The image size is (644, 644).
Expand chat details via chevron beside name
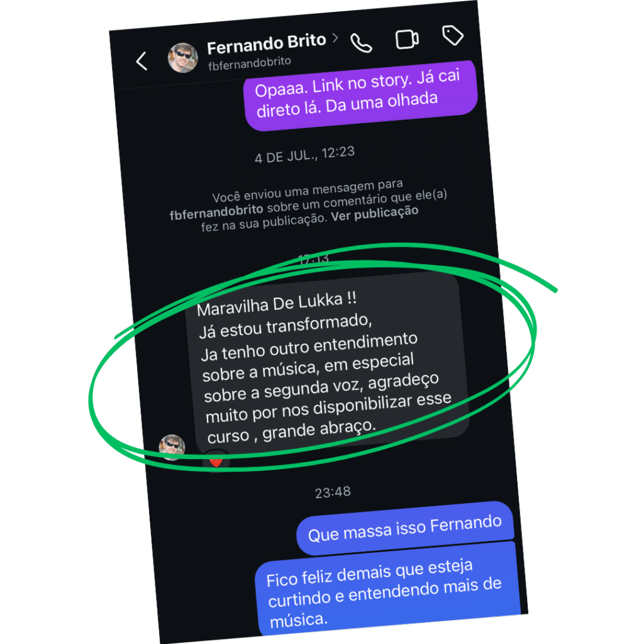click(x=335, y=38)
